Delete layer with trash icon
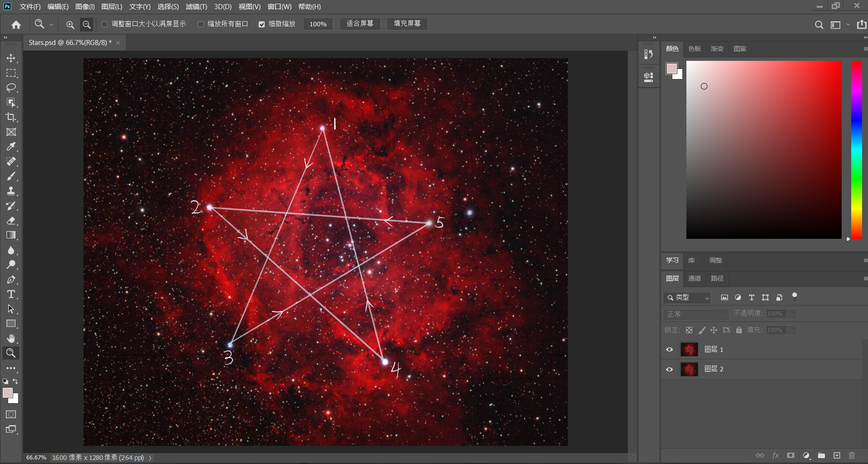The image size is (868, 464). (852, 455)
